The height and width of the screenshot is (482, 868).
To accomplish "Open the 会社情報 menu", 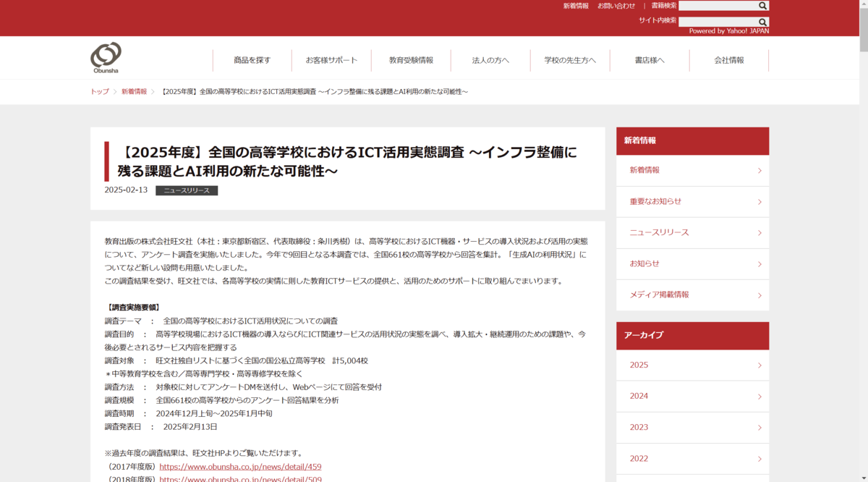I will pyautogui.click(x=729, y=60).
